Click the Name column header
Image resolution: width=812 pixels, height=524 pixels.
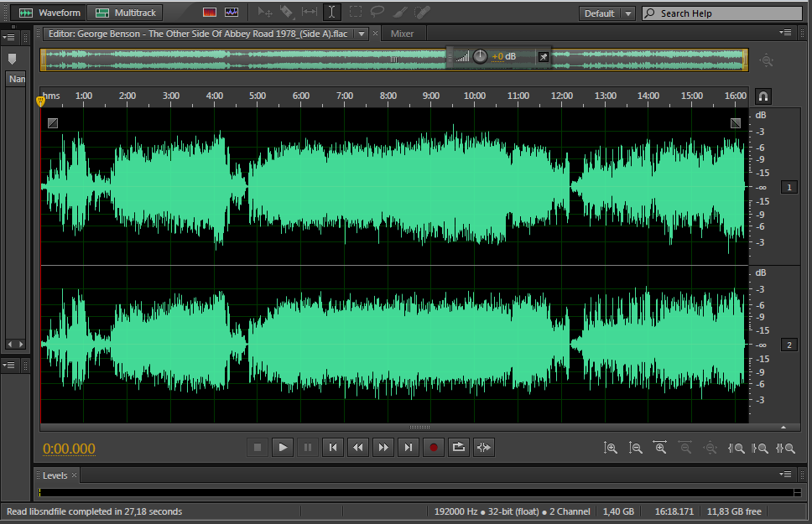[x=17, y=79]
